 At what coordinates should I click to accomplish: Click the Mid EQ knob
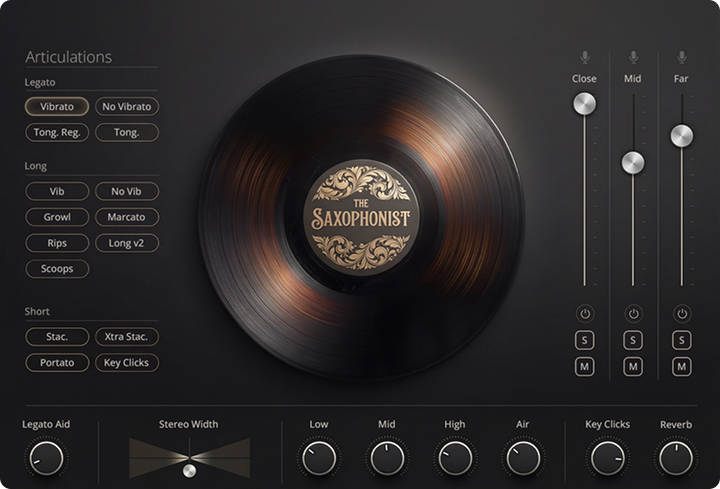click(387, 458)
